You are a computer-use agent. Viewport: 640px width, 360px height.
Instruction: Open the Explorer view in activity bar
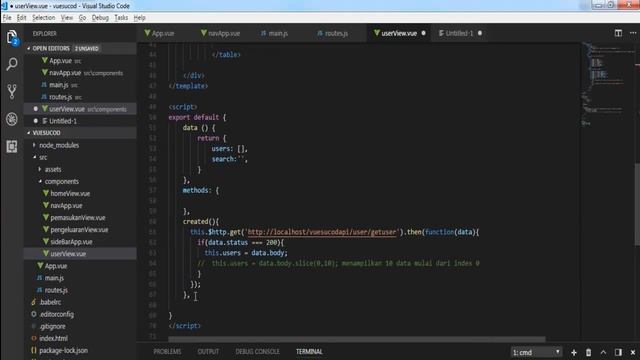click(x=12, y=37)
